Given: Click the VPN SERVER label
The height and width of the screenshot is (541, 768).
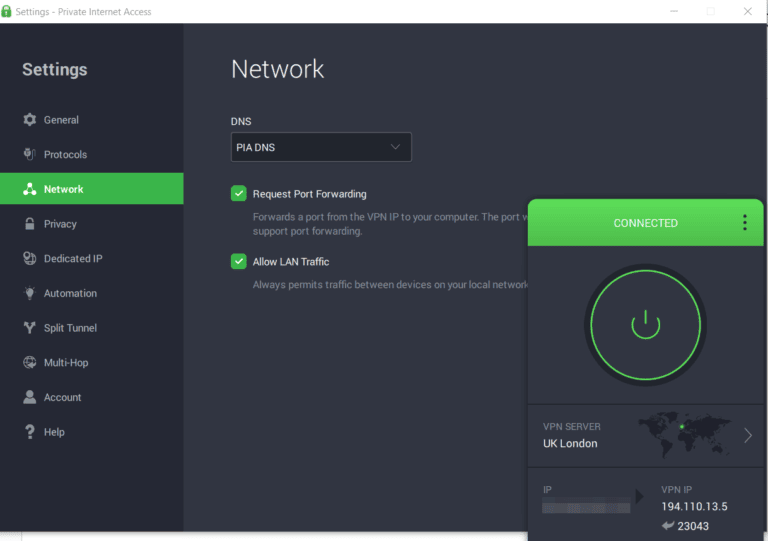Looking at the screenshot, I should tap(572, 426).
